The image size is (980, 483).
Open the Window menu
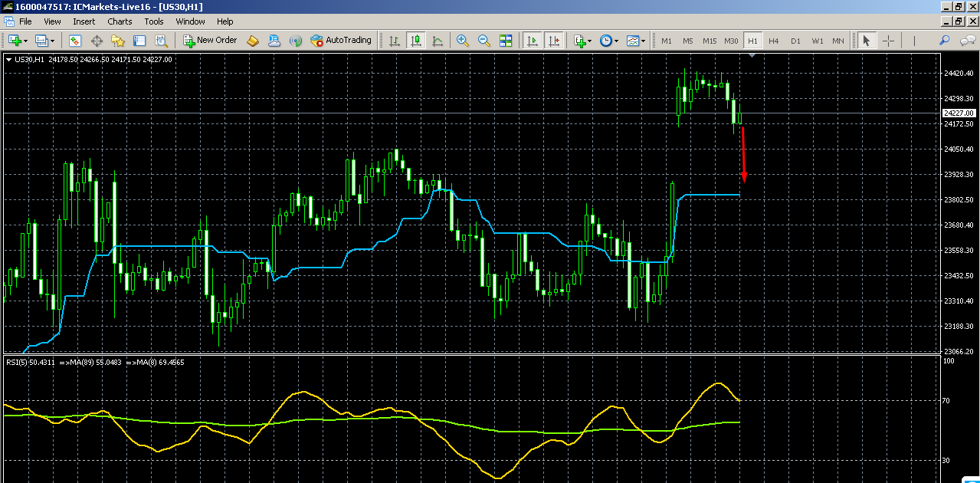click(190, 21)
